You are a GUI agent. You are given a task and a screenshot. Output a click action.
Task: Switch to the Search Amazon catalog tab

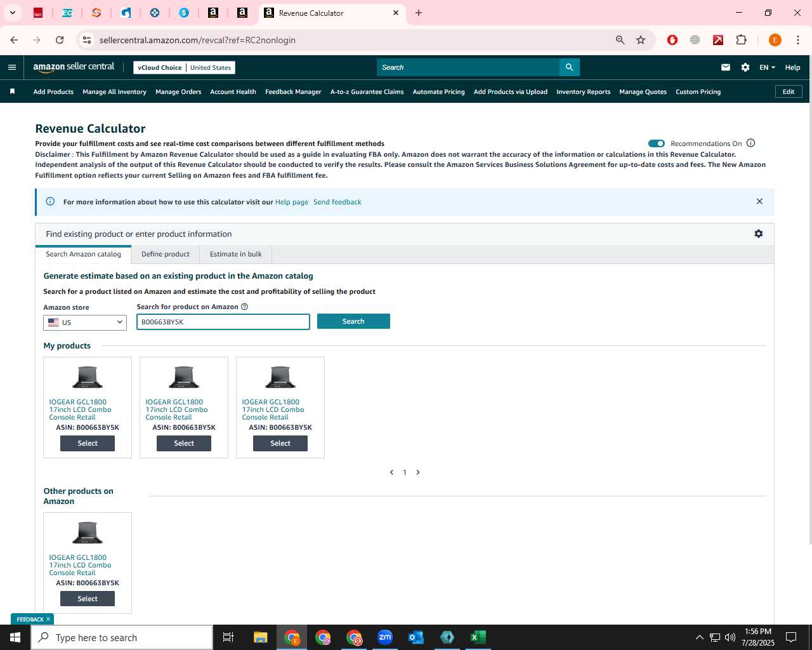[x=83, y=254]
